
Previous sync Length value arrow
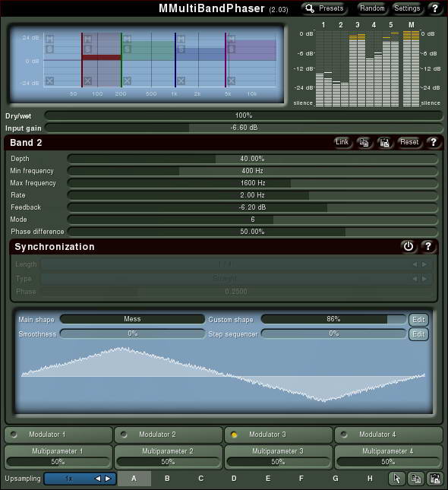(x=415, y=264)
